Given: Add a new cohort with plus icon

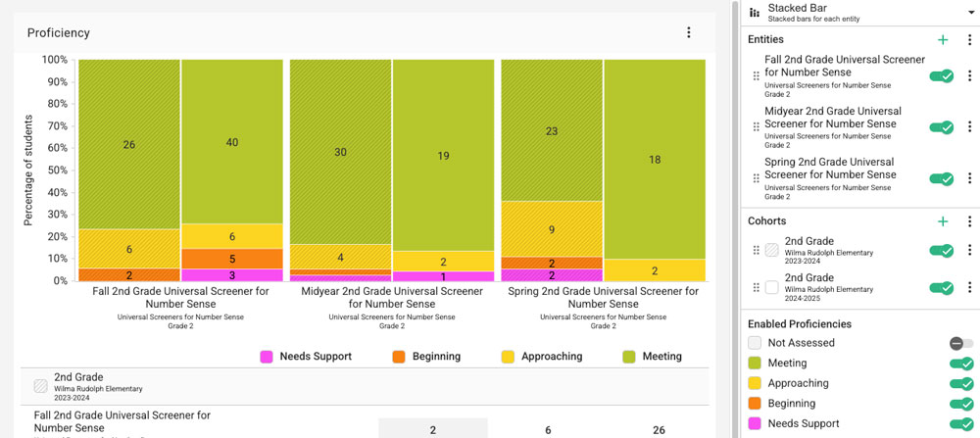Looking at the screenshot, I should 943,221.
